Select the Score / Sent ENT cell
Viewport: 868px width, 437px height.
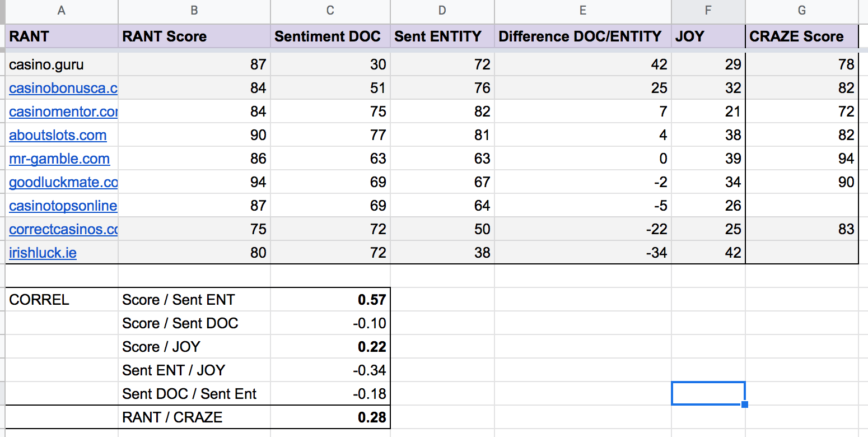tap(194, 300)
